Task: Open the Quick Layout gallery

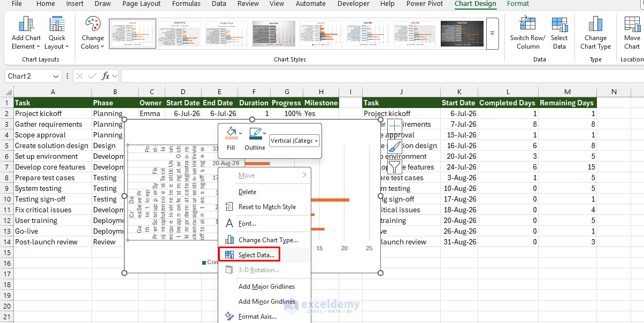Action: (x=57, y=33)
